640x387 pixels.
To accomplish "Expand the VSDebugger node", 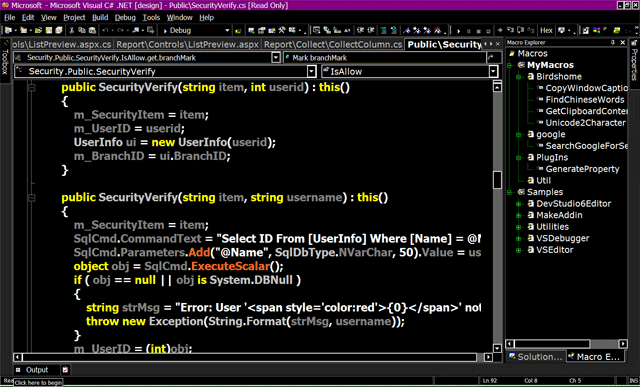I will click(519, 238).
